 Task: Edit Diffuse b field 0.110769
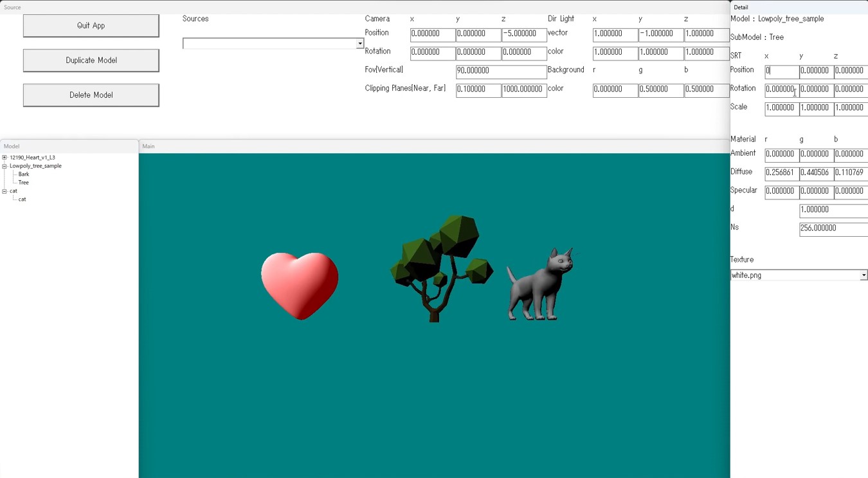tap(851, 174)
